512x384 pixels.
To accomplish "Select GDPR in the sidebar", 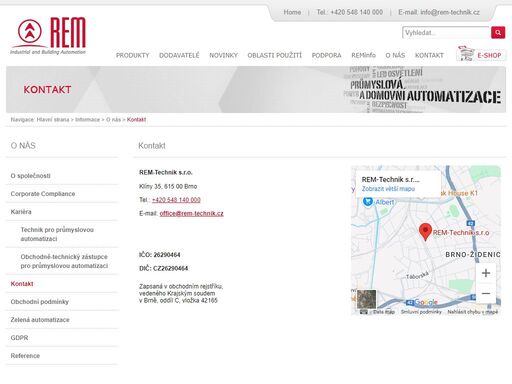I will pos(19,338).
